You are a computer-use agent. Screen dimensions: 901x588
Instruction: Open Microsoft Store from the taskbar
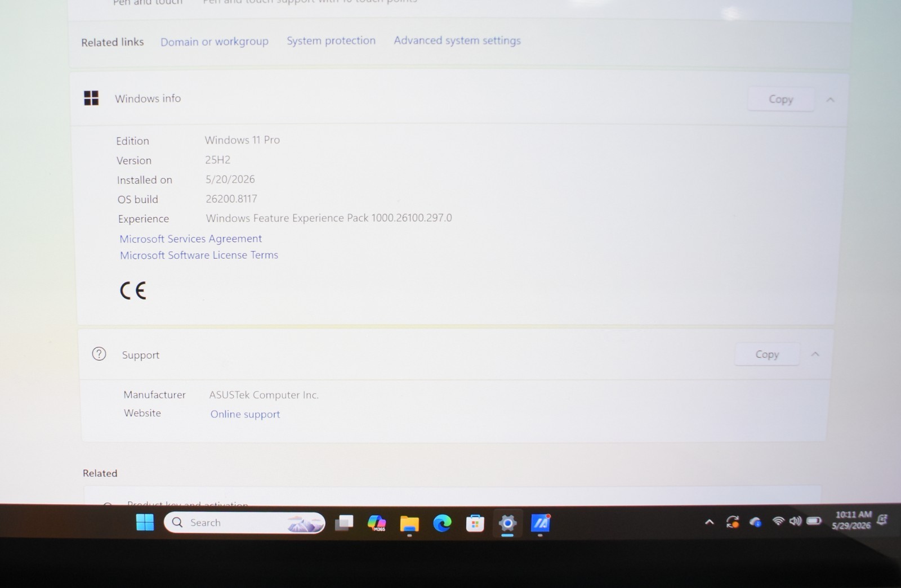coord(475,524)
